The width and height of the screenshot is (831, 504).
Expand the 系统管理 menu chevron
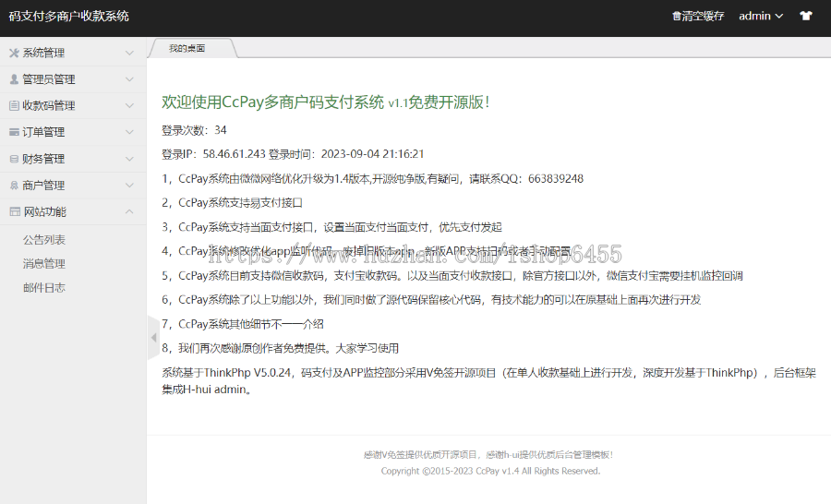pyautogui.click(x=129, y=53)
